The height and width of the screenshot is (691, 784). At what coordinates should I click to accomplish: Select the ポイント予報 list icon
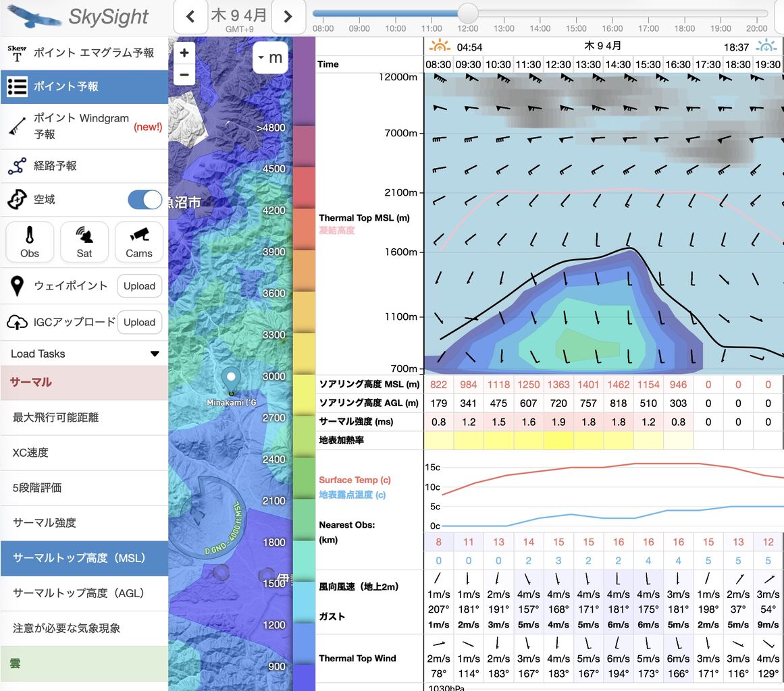[x=17, y=86]
